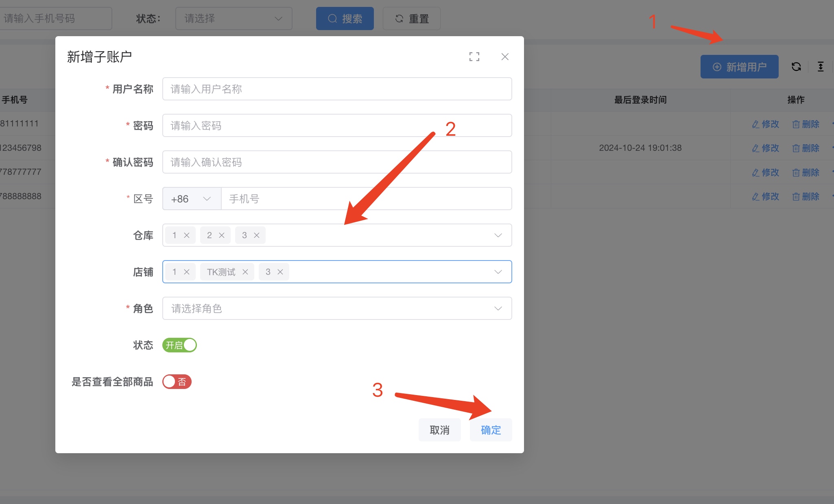Focus the 请输入手机号码 search field
This screenshot has height=504, width=834.
coord(56,19)
